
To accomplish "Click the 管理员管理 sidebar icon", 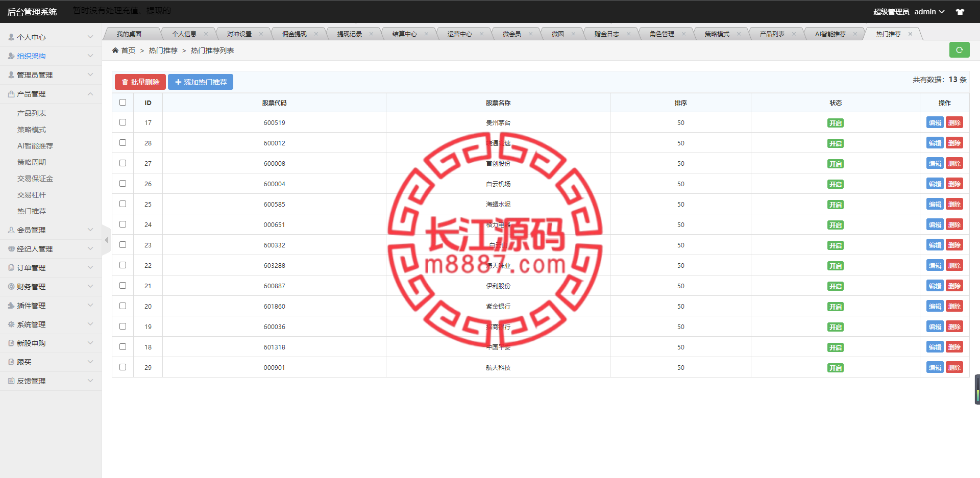I will [x=11, y=75].
